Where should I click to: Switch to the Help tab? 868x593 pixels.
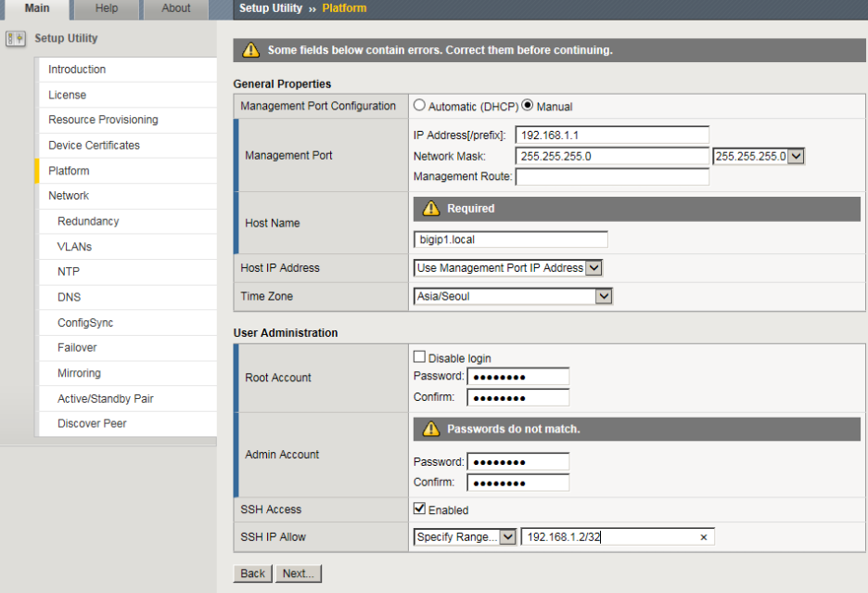[107, 9]
